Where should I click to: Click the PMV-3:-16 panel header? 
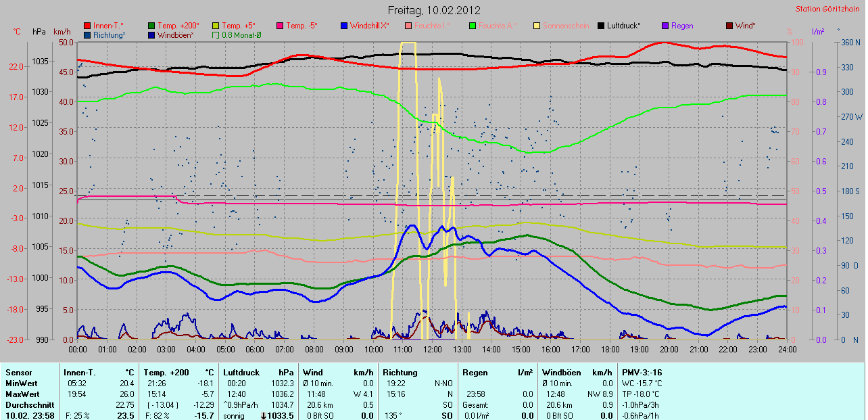[x=642, y=373]
